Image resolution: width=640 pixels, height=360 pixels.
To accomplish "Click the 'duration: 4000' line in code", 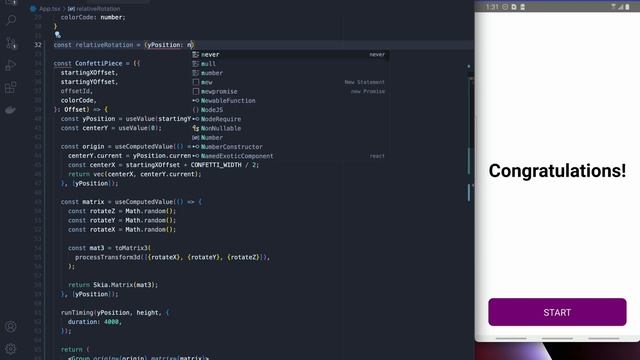I will 95,322.
